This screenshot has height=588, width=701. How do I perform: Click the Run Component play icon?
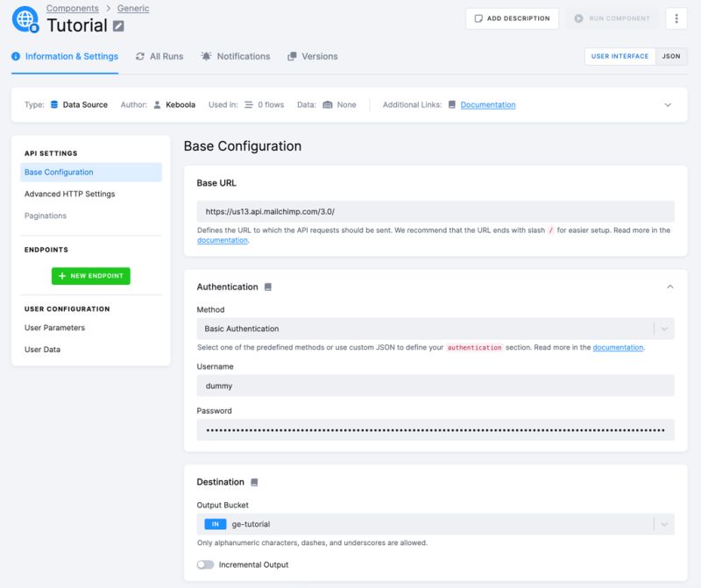point(581,18)
